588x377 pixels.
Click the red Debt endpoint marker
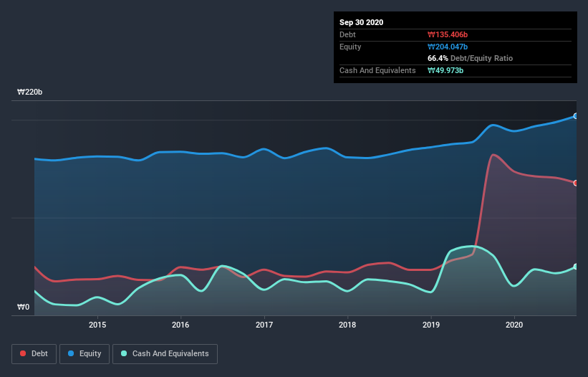click(576, 183)
